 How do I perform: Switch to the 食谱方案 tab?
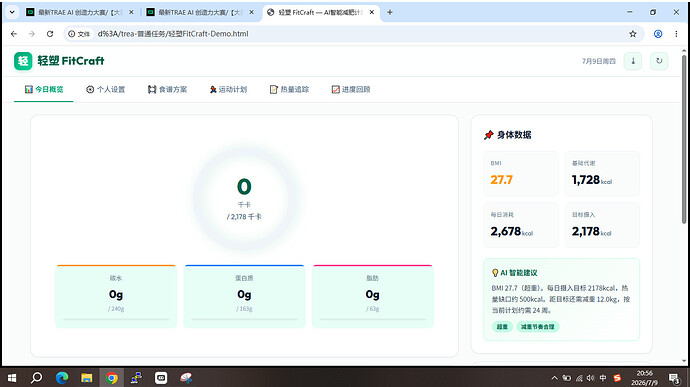tap(168, 89)
